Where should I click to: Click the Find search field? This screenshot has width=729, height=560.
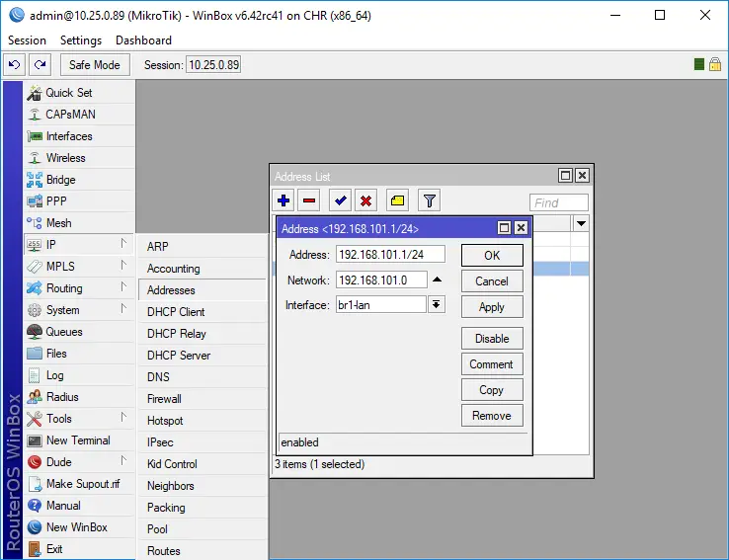coord(558,203)
